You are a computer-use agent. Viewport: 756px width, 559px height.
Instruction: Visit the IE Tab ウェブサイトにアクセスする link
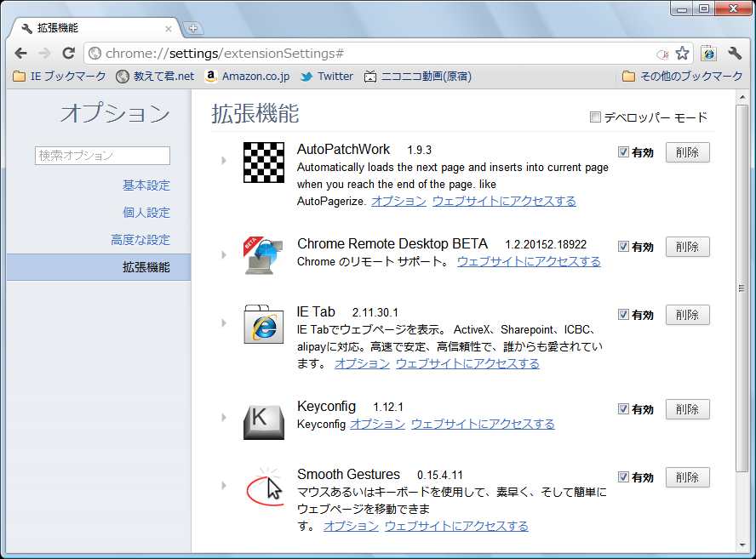point(467,363)
